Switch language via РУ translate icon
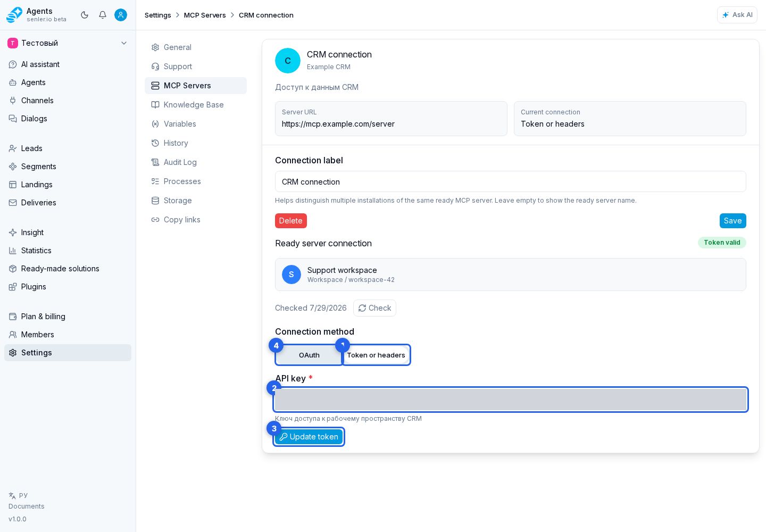Image resolution: width=766 pixels, height=532 pixels. click(x=18, y=495)
